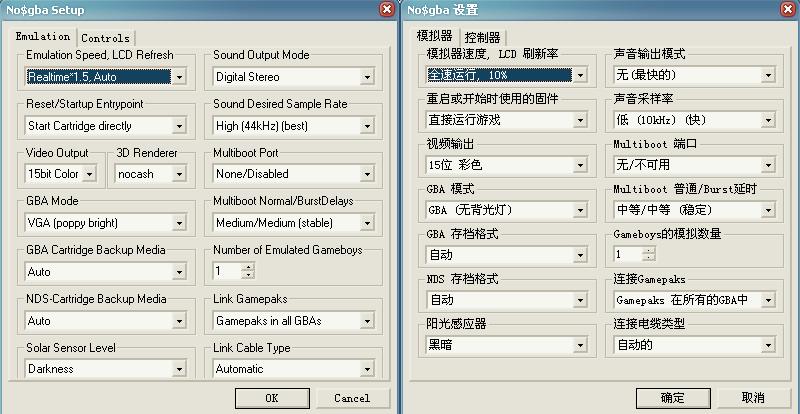
Task: Expand Multiboot Normal/BurstDelays dropdown
Action: [x=366, y=223]
